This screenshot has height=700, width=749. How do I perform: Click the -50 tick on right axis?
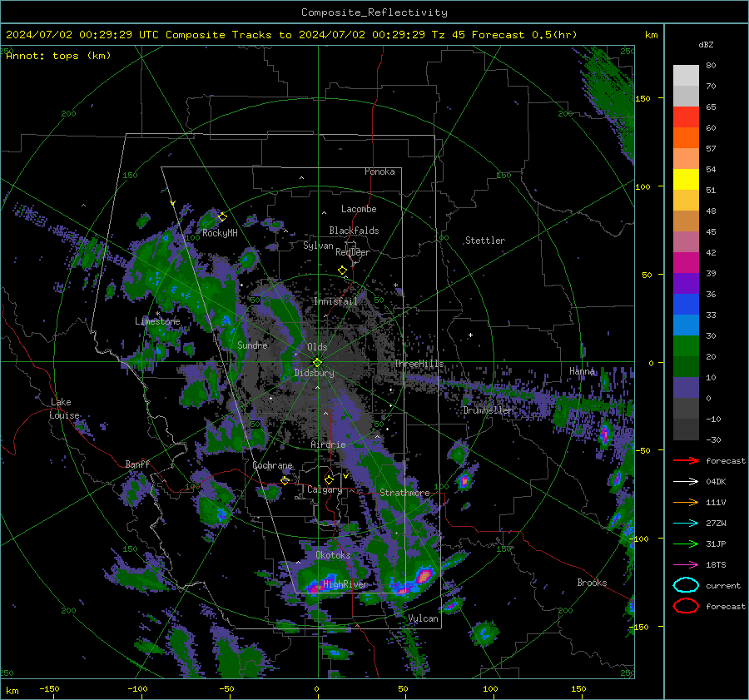click(x=644, y=450)
